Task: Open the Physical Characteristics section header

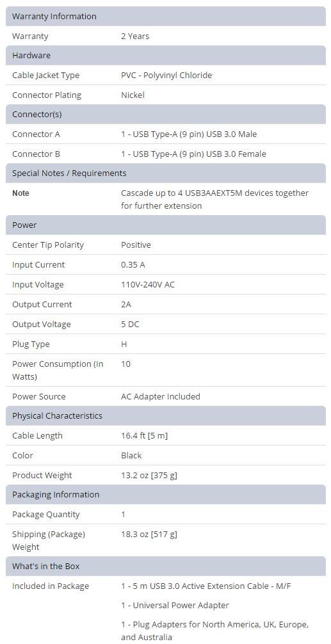Action: coord(165,415)
